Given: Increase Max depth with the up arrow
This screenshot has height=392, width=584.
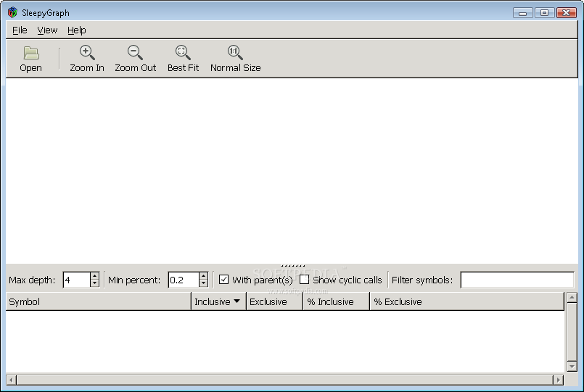Looking at the screenshot, I should click(x=94, y=276).
